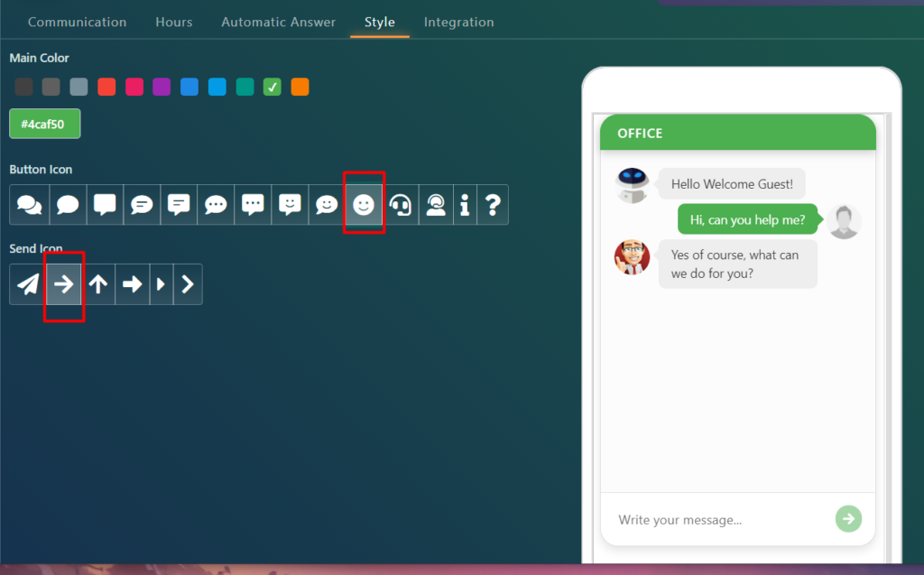Select the round smiley face button icon
Viewport: 924px width, 575px height.
[364, 205]
